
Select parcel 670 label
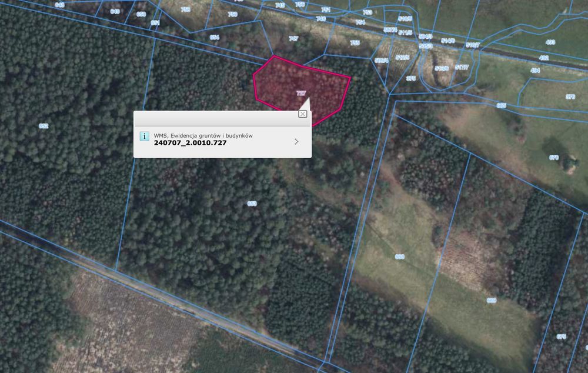coord(554,158)
